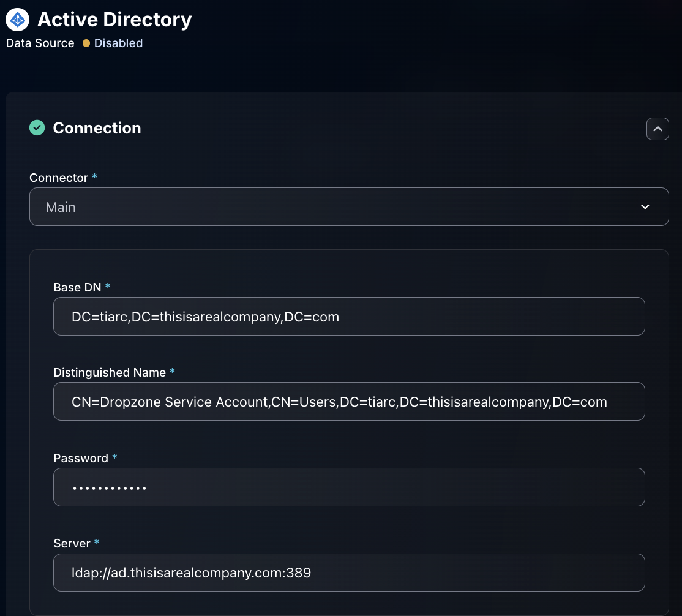Screen dimensions: 682x616
Task: Click the Server LDAP address field
Action: 348,573
